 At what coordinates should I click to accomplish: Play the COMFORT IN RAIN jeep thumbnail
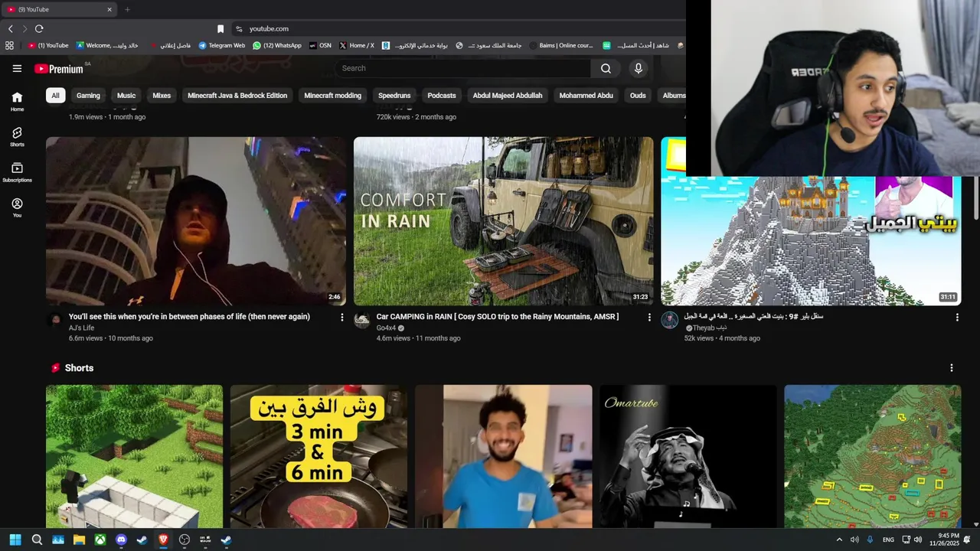coord(504,221)
